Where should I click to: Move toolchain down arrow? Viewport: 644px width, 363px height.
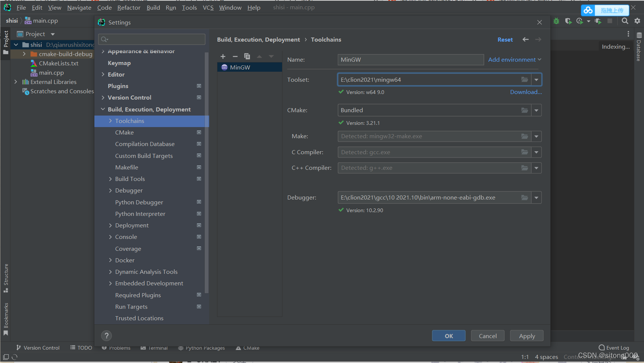coord(271,56)
